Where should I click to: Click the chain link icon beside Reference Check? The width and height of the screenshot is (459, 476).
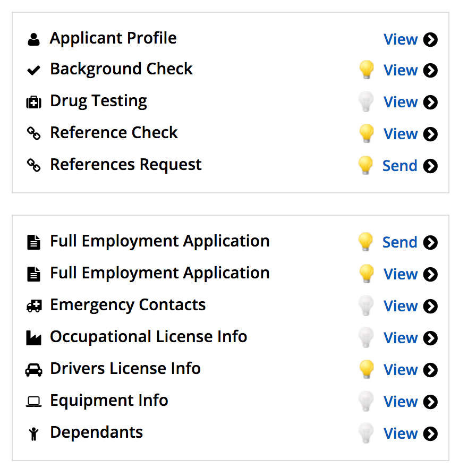(33, 133)
